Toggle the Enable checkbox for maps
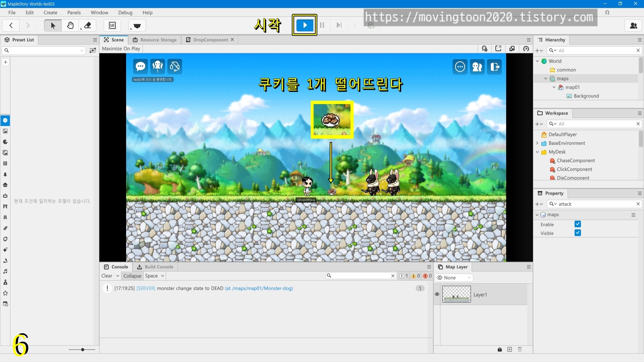This screenshot has width=644, height=362. coord(578,224)
